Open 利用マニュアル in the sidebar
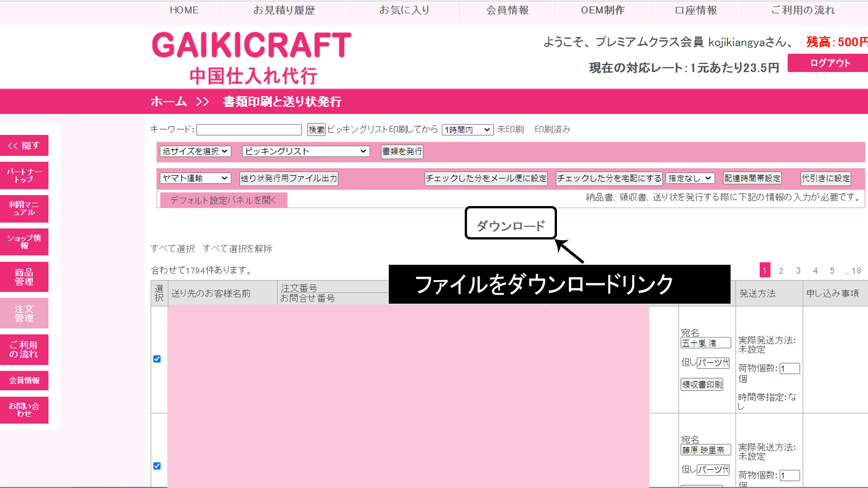Screen dimensions: 868x488 pyautogui.click(x=24, y=208)
